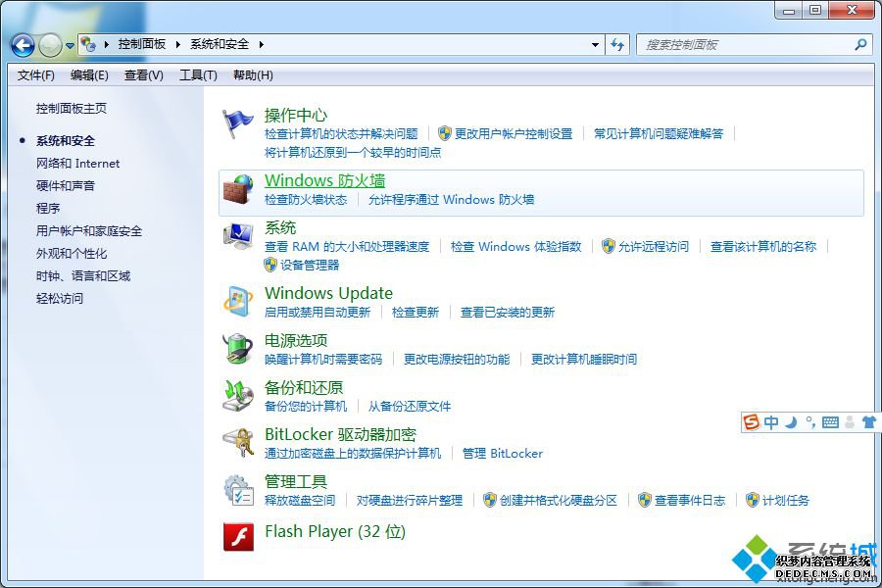Viewport: 882px width, 588px height.
Task: Open 计划任务 link
Action: (x=785, y=500)
